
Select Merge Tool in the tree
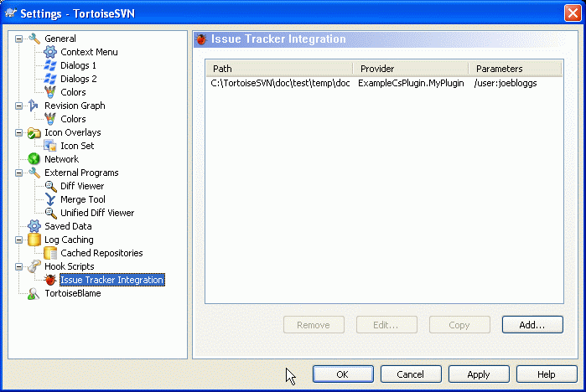(83, 199)
